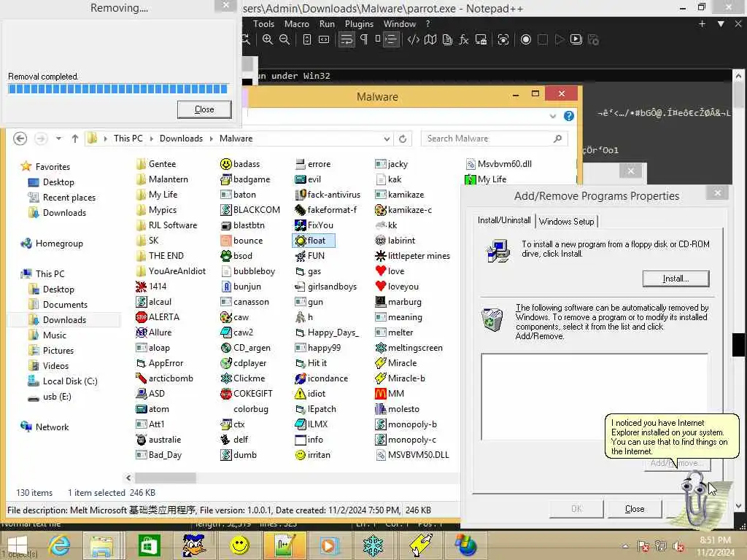Select the love heart file
The width and height of the screenshot is (747, 560).
click(390, 271)
